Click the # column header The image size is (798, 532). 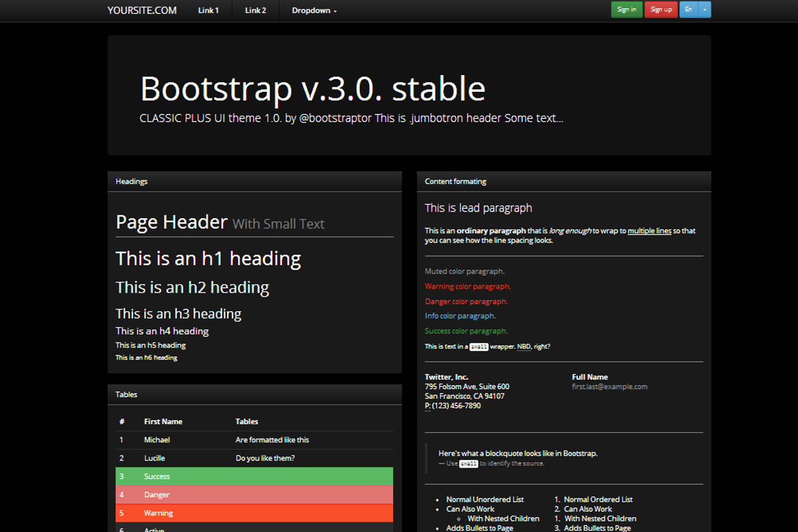[122, 422]
